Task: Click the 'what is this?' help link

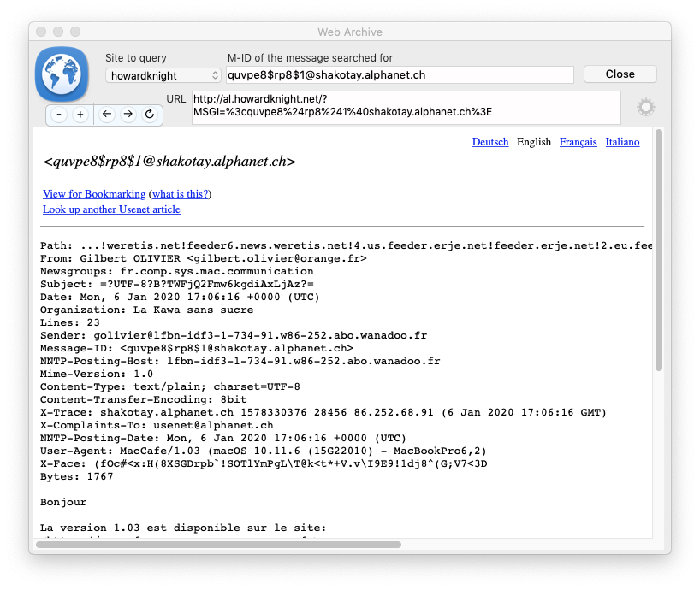Action: tap(179, 194)
